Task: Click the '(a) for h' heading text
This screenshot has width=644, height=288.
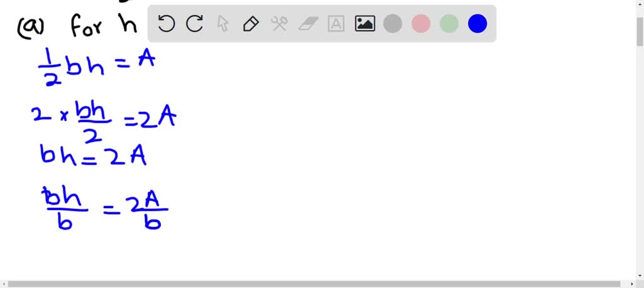Action: tap(77, 26)
